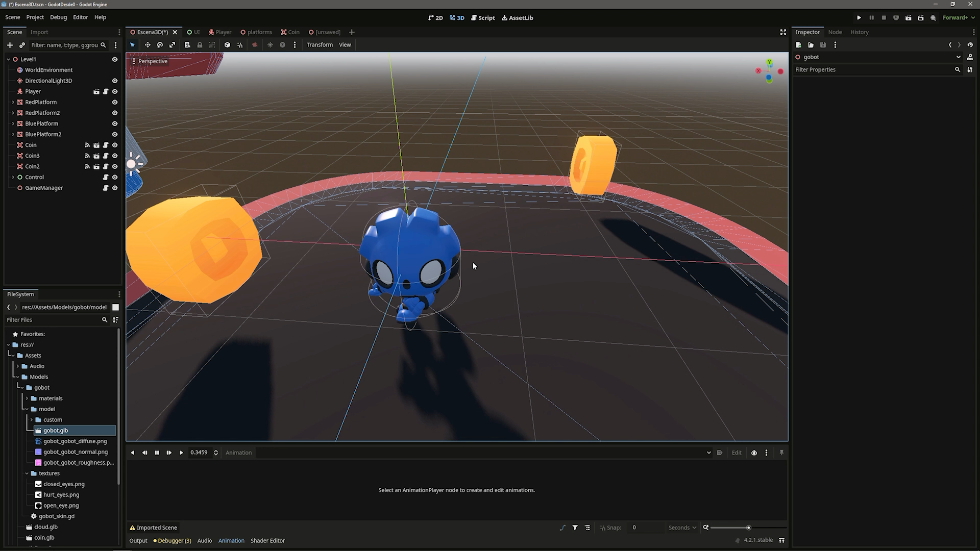
Task: Select the Rotate mode tool icon
Action: (160, 45)
